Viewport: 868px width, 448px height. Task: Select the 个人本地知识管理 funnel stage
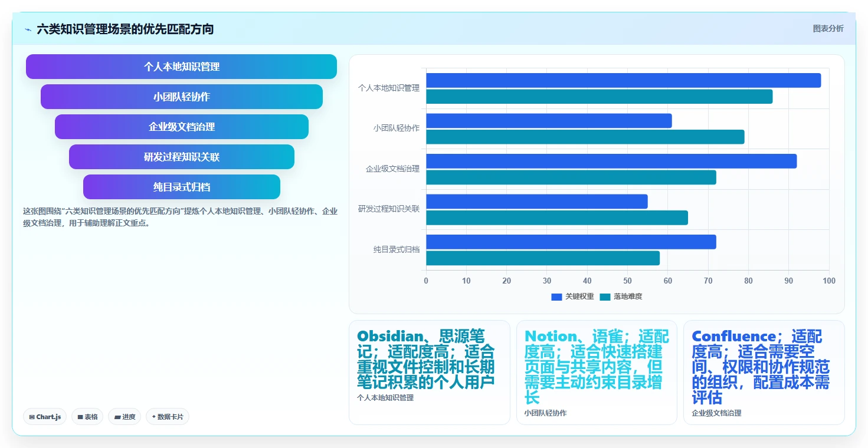pos(181,67)
